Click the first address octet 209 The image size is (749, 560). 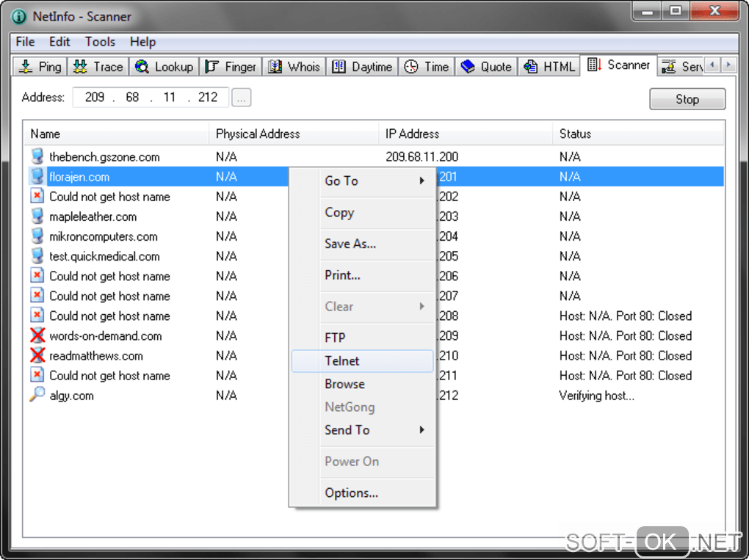click(95, 98)
